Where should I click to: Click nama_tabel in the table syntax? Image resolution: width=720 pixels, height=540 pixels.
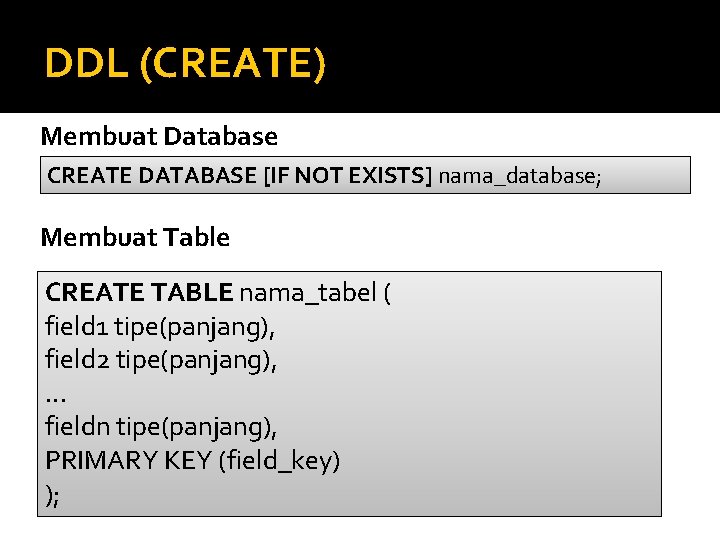pyautogui.click(x=308, y=293)
